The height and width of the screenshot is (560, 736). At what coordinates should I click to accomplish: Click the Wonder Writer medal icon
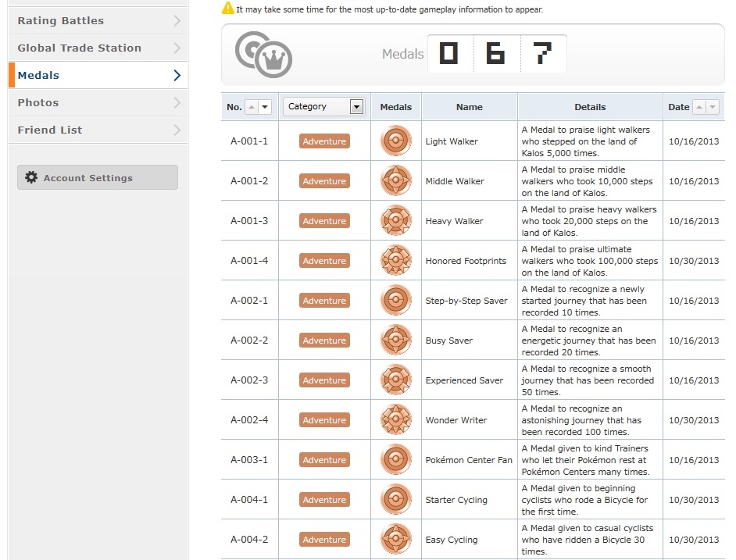[395, 420]
